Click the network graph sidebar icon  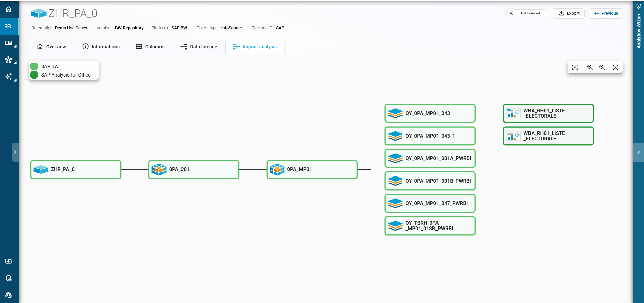(9, 60)
